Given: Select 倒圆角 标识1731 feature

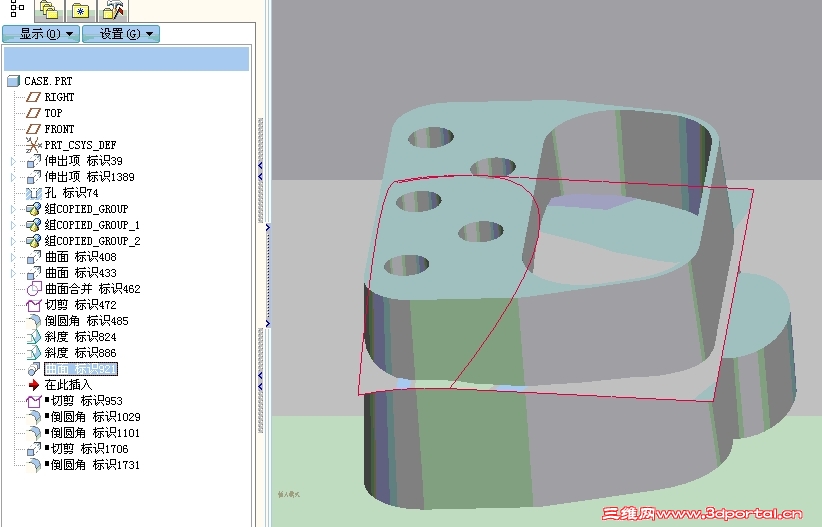Looking at the screenshot, I should click(x=95, y=465).
